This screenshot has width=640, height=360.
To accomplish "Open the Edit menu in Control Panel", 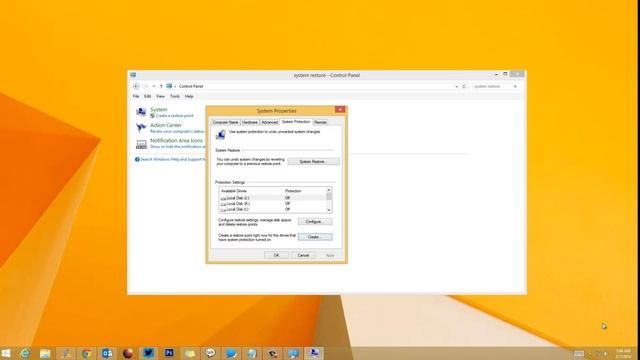I will pyautogui.click(x=147, y=96).
